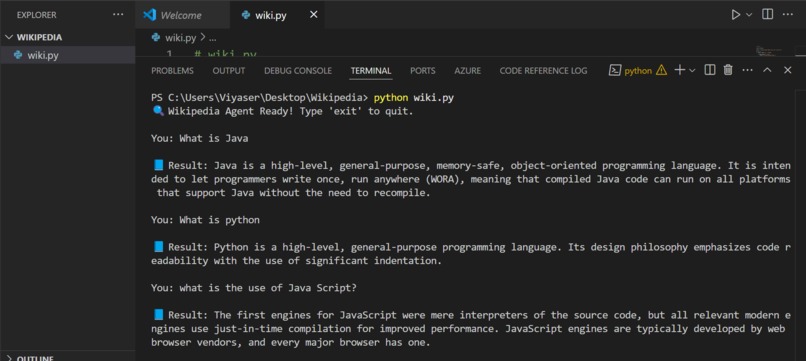Click the 'python wiki.py' command text
The width and height of the screenshot is (806, 361).
(x=414, y=98)
